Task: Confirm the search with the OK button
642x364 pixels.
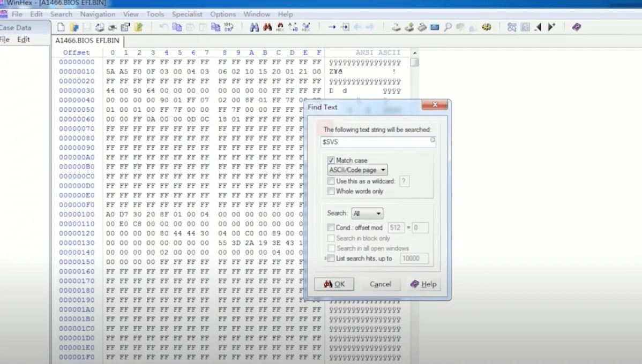Action: click(334, 284)
